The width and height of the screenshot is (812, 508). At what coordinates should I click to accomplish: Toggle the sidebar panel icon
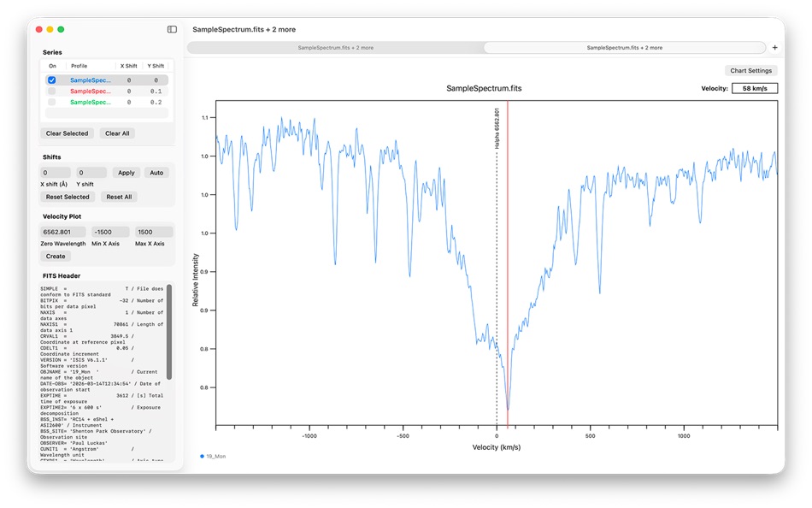click(x=172, y=30)
